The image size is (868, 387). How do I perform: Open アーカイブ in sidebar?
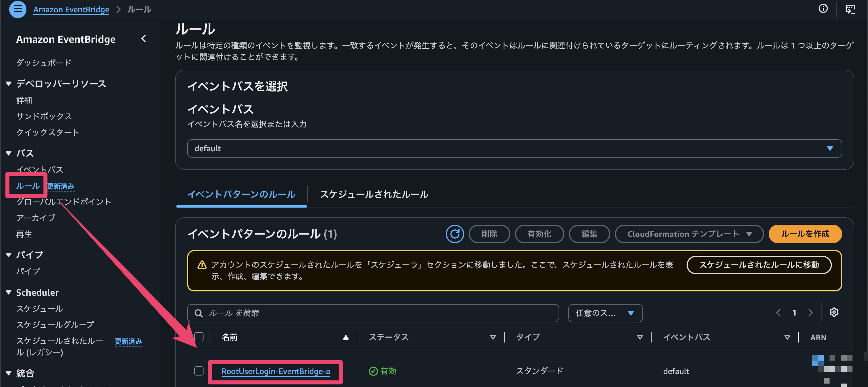36,218
